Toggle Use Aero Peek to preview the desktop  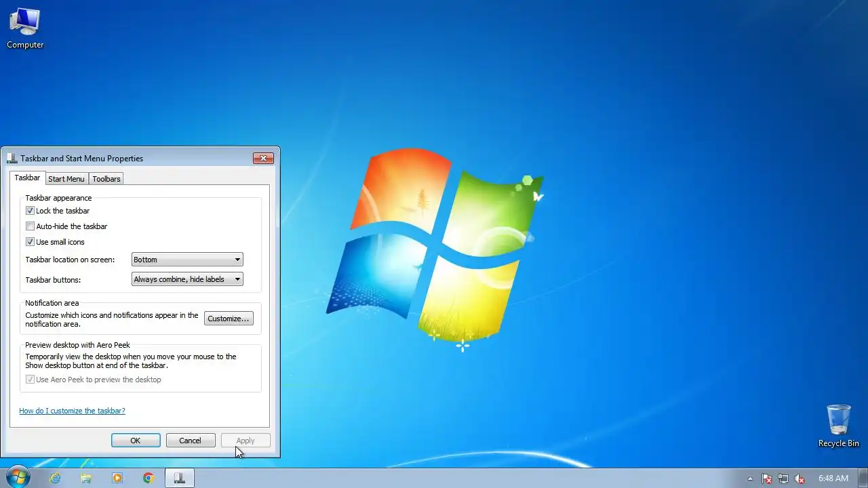coord(30,380)
